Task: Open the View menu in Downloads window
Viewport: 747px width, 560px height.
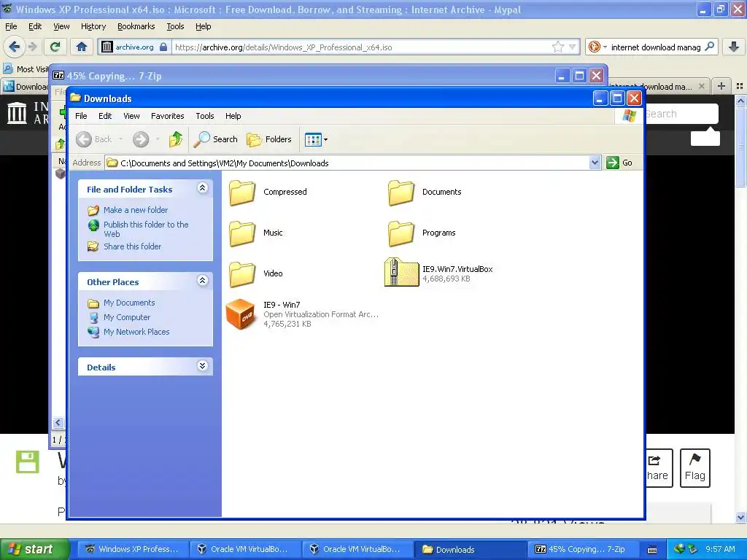Action: 131,116
